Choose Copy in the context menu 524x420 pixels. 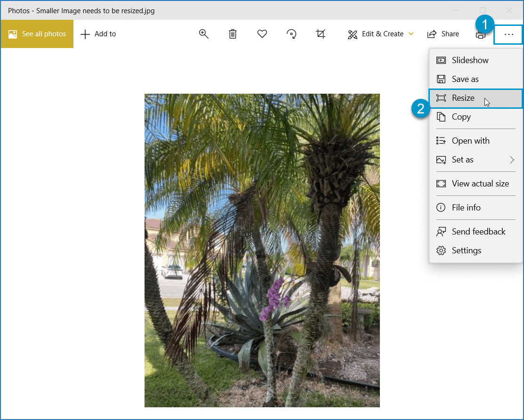[461, 117]
